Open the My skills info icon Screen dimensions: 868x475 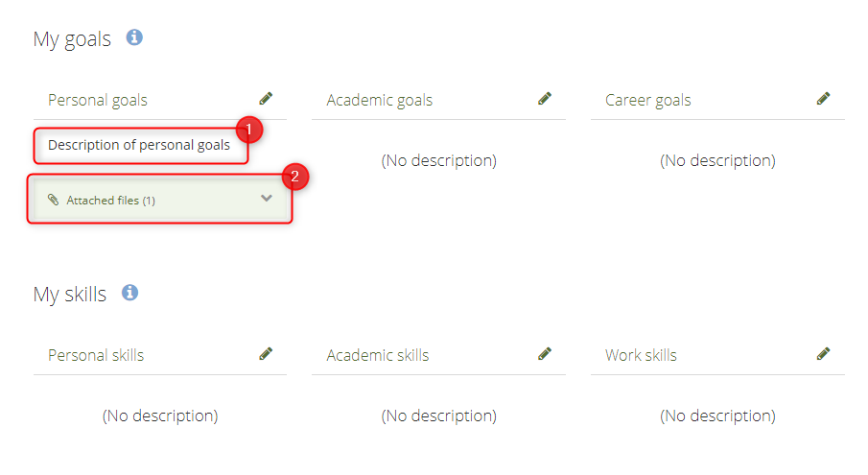130,293
